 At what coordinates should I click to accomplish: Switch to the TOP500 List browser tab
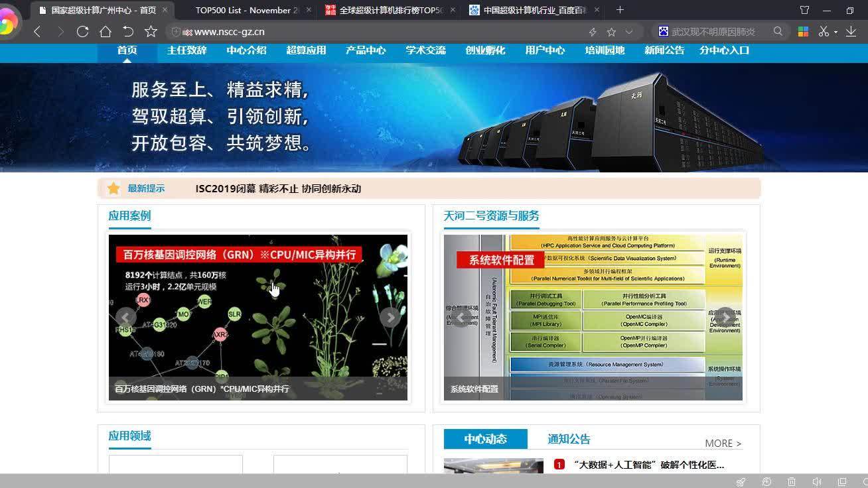[x=246, y=10]
